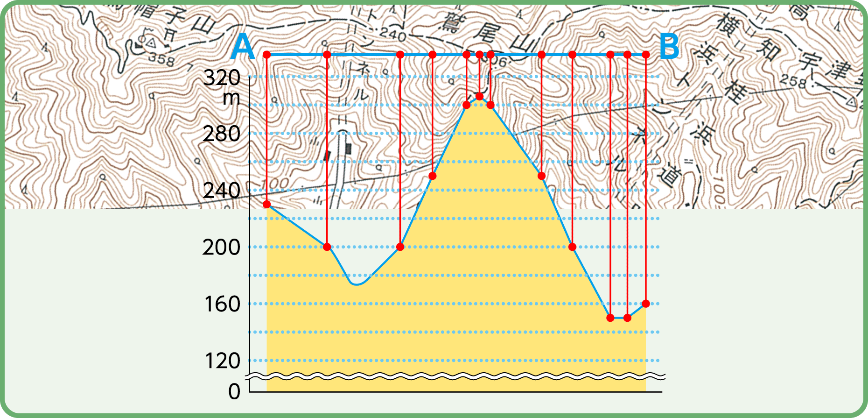Click the valley bottom between the 200 m dots
The width and height of the screenshot is (868, 418).
pos(356,283)
